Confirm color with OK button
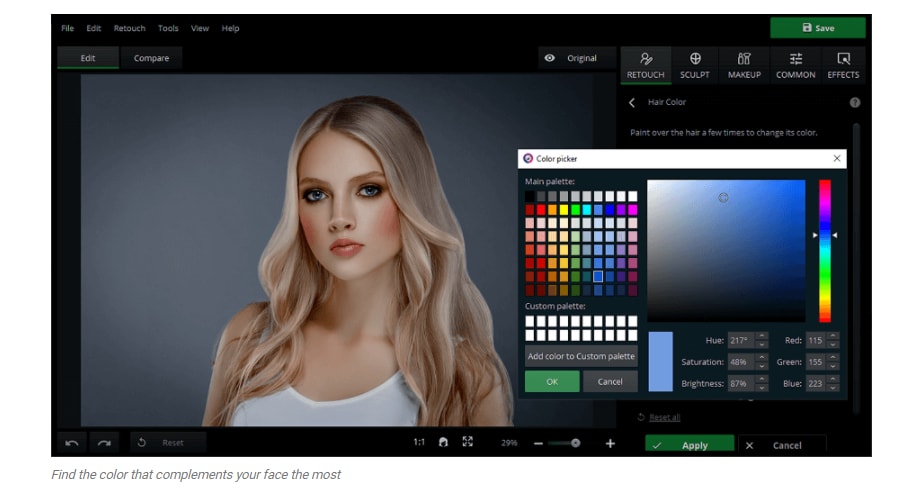908x491 pixels. [552, 382]
